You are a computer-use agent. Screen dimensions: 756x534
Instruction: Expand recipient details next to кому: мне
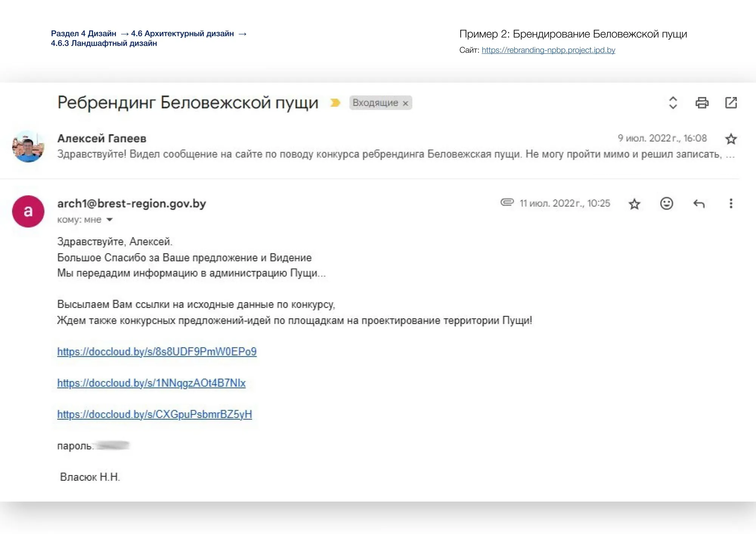click(110, 219)
